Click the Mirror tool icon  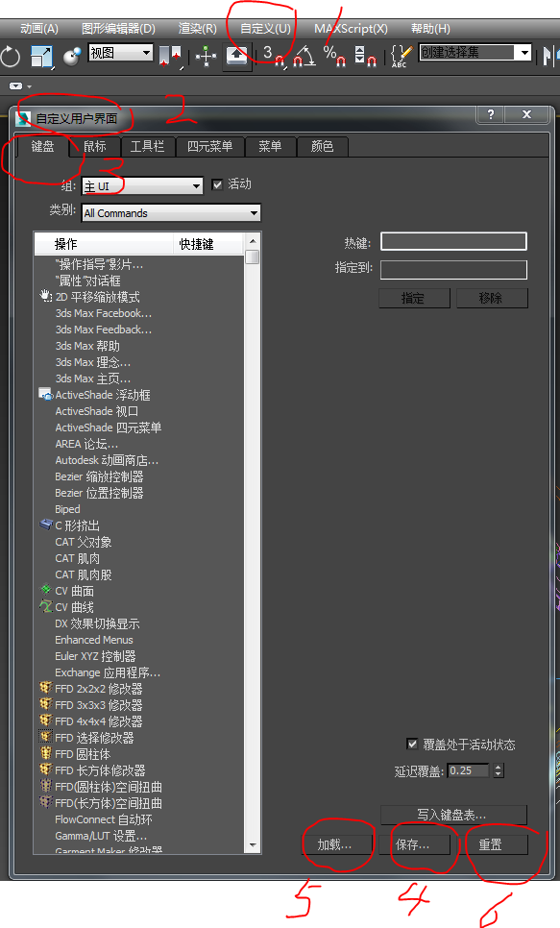click(549, 57)
